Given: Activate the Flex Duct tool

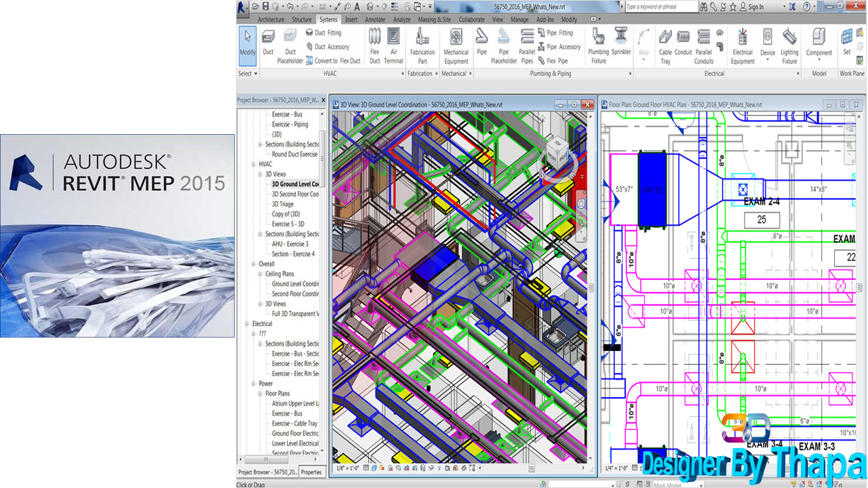Looking at the screenshot, I should click(374, 45).
